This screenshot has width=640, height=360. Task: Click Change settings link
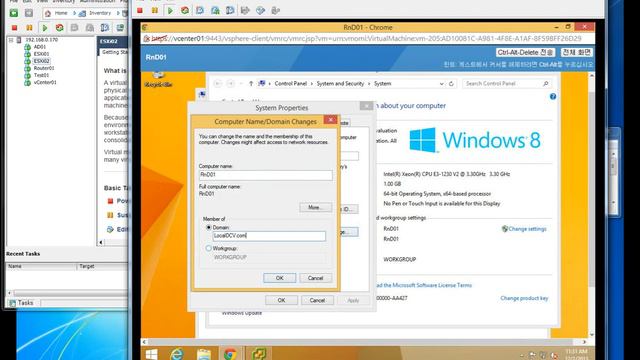tap(527, 229)
